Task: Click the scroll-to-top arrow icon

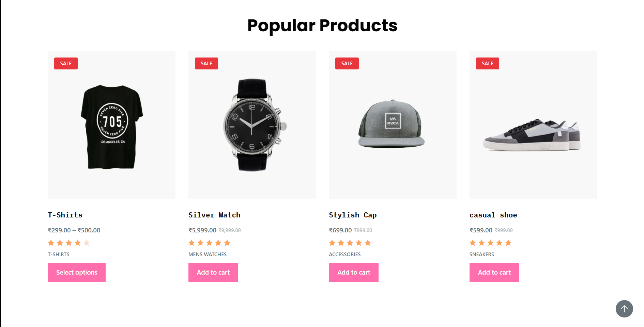Action: coord(624,309)
